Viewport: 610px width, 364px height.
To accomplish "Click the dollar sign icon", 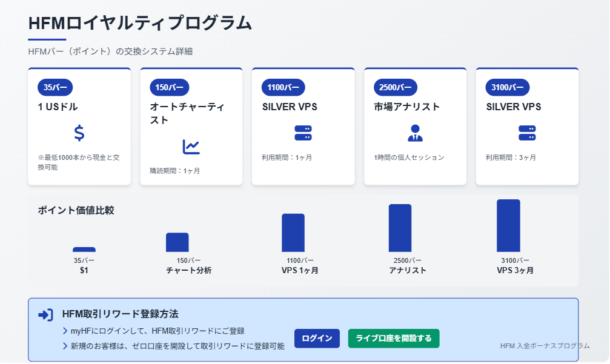I will pyautogui.click(x=79, y=133).
